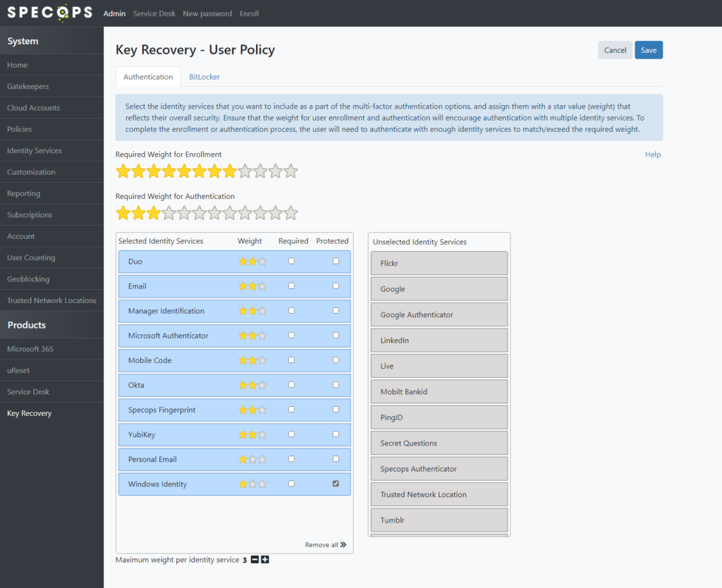
Task: Open Home in the sidebar
Action: click(x=51, y=65)
